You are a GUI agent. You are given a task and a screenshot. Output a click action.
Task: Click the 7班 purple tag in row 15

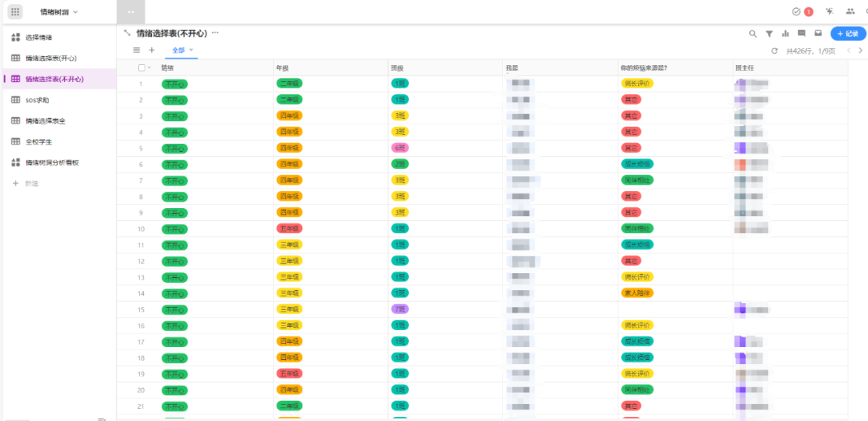399,309
